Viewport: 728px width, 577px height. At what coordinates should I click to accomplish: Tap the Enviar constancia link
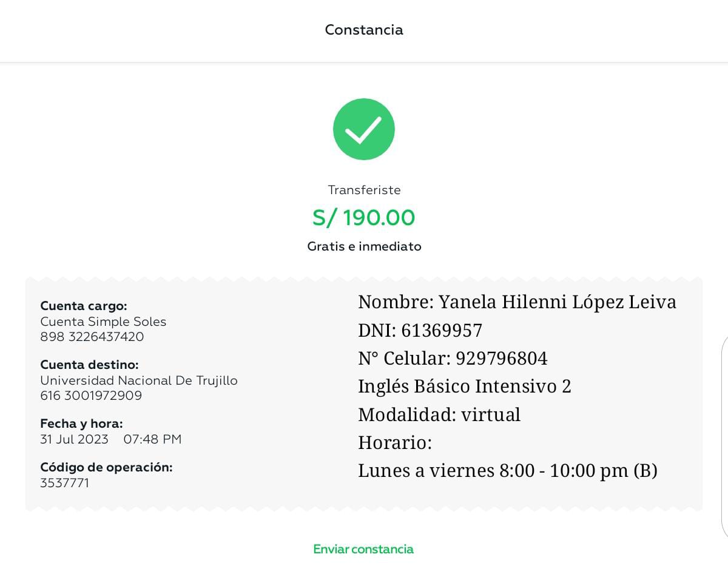pyautogui.click(x=363, y=549)
